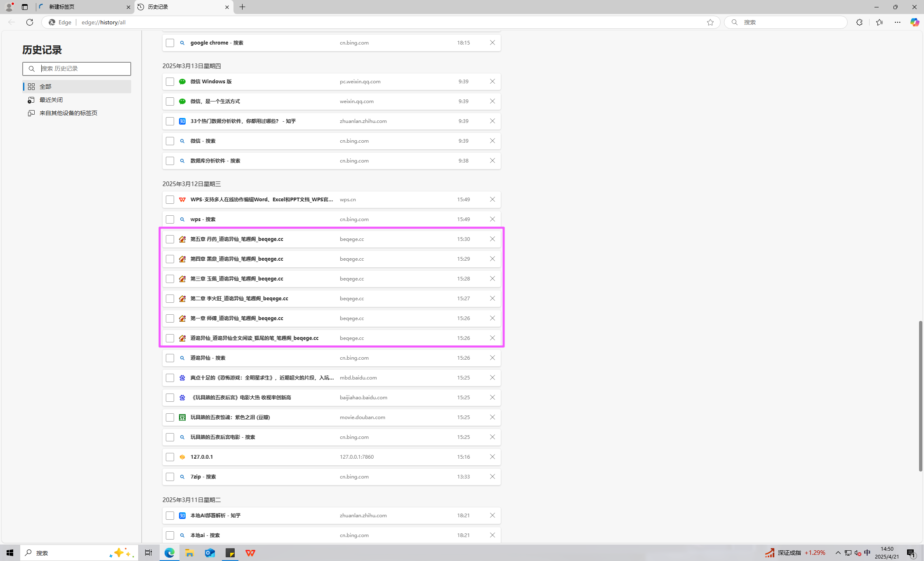This screenshot has height=561, width=924.
Task: Open 爽点十足的《恐怖游戏：全明星求生》 link
Action: tap(262, 377)
